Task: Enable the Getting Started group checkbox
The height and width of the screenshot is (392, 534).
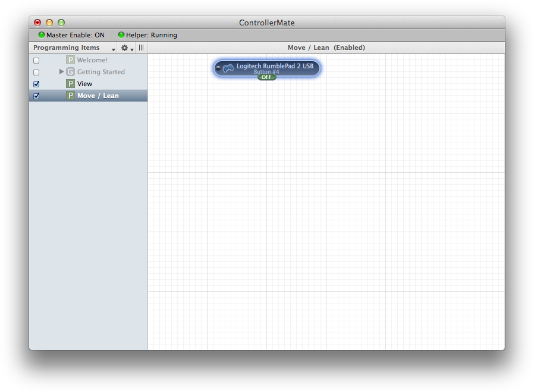Action: (36, 72)
